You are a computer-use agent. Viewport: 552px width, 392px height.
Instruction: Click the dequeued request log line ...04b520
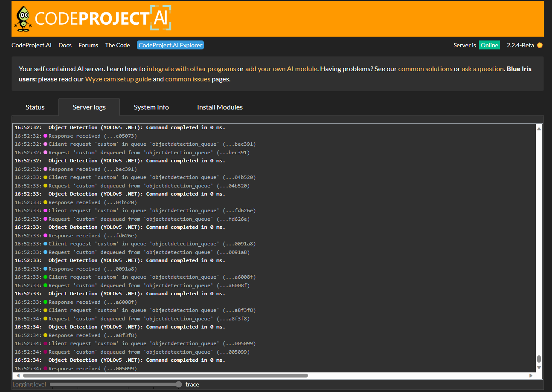pyautogui.click(x=132, y=186)
